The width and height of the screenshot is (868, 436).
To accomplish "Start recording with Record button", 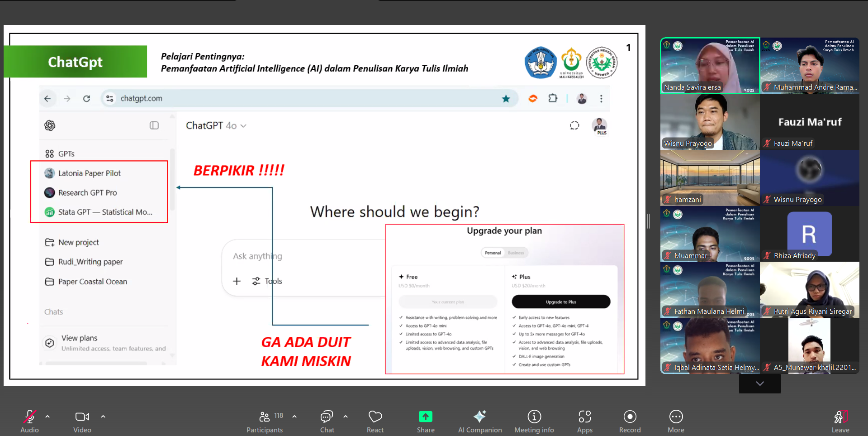I will point(630,421).
